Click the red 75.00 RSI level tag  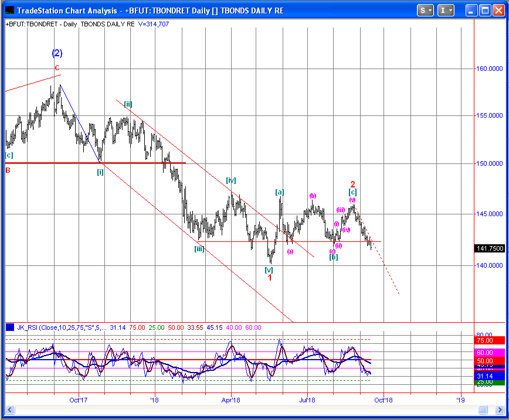tap(490, 340)
